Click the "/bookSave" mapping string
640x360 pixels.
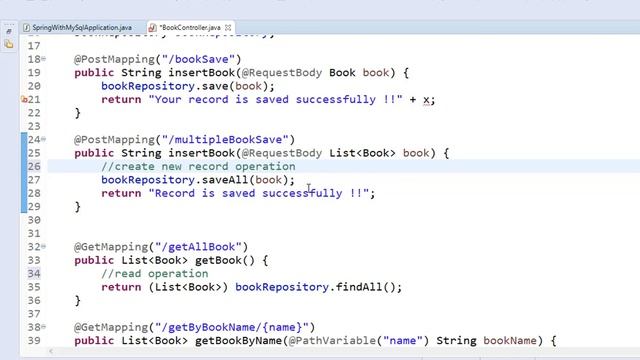click(x=198, y=59)
